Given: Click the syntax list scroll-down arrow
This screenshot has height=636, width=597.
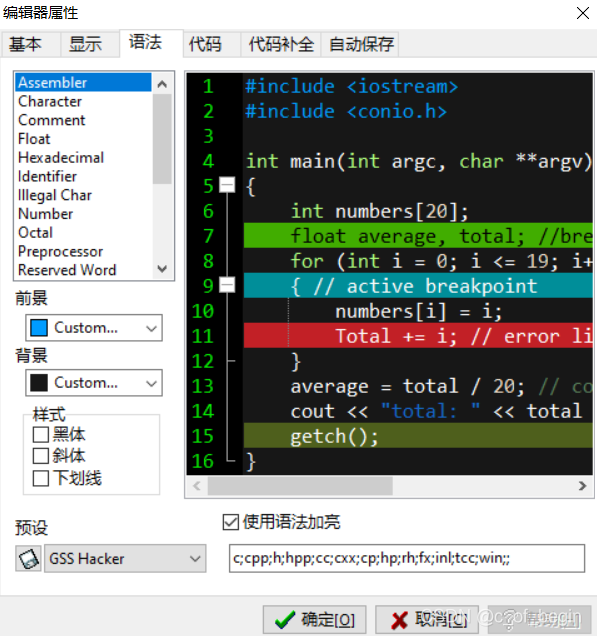Looking at the screenshot, I should point(162,269).
